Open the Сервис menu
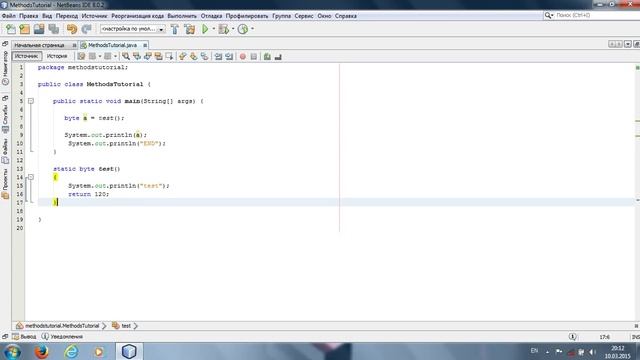This screenshot has width=640, height=360. 304,16
